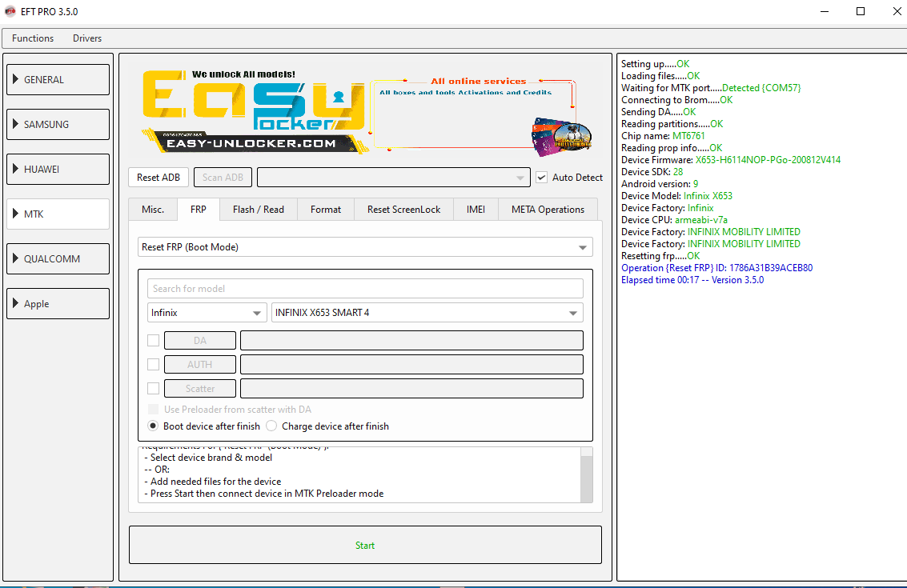Click the Easy Unlocker logo banner
This screenshot has height=588, width=907.
pyautogui.click(x=255, y=111)
